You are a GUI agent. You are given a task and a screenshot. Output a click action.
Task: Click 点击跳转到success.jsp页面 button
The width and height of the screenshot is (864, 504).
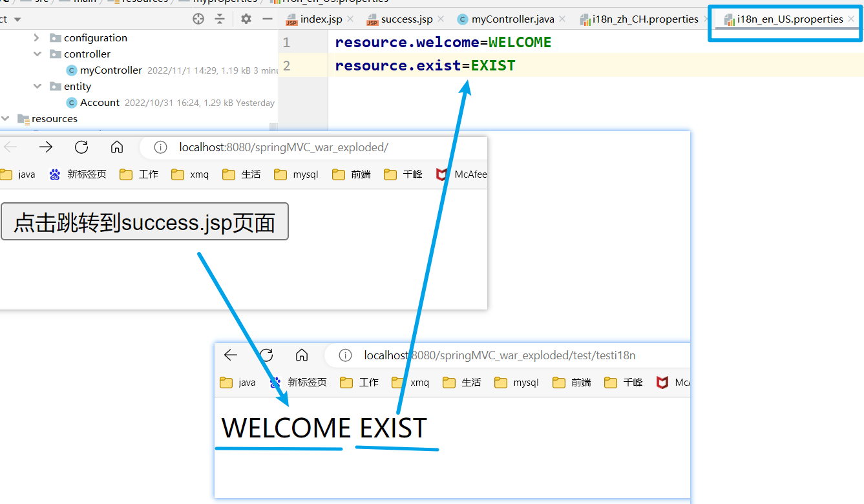click(145, 222)
